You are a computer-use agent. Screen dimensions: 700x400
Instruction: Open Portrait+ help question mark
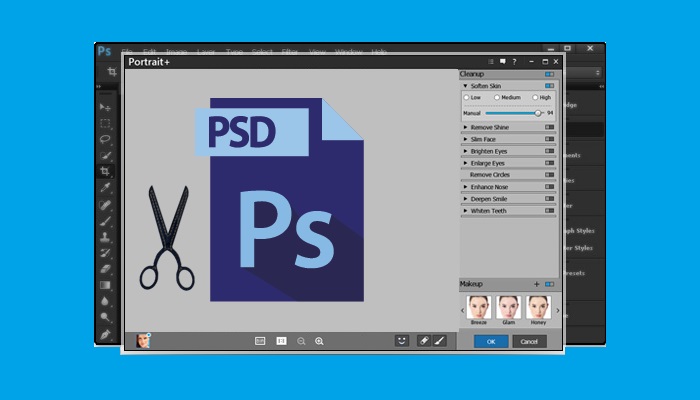(x=514, y=62)
